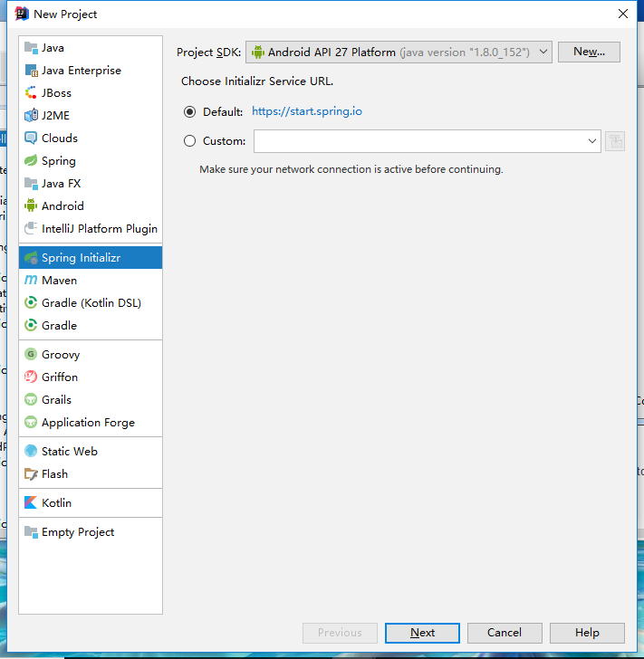
Task: Click the Previous button
Action: coord(340,633)
